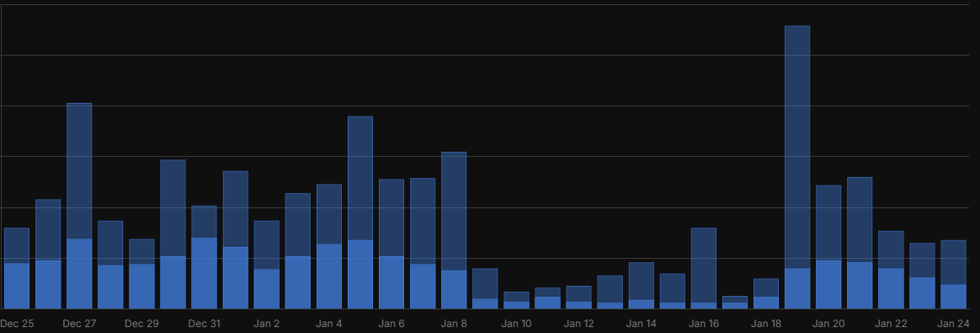The height and width of the screenshot is (333, 980).
Task: Click the "Dec 31" date label
Action: [205, 324]
